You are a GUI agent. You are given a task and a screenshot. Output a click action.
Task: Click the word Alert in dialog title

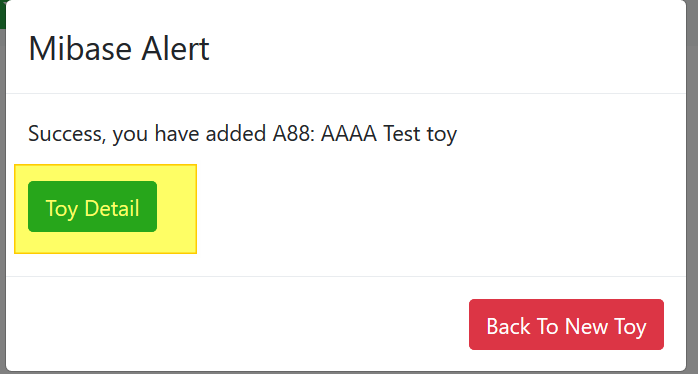(x=175, y=49)
